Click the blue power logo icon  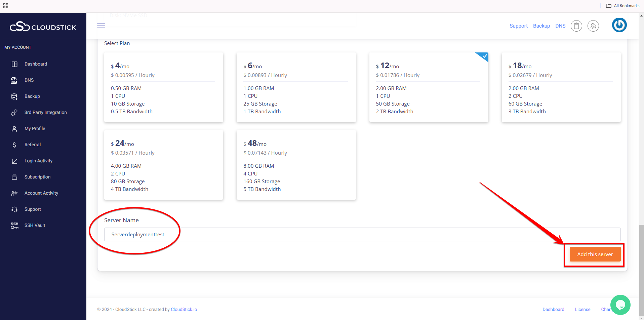pyautogui.click(x=619, y=25)
